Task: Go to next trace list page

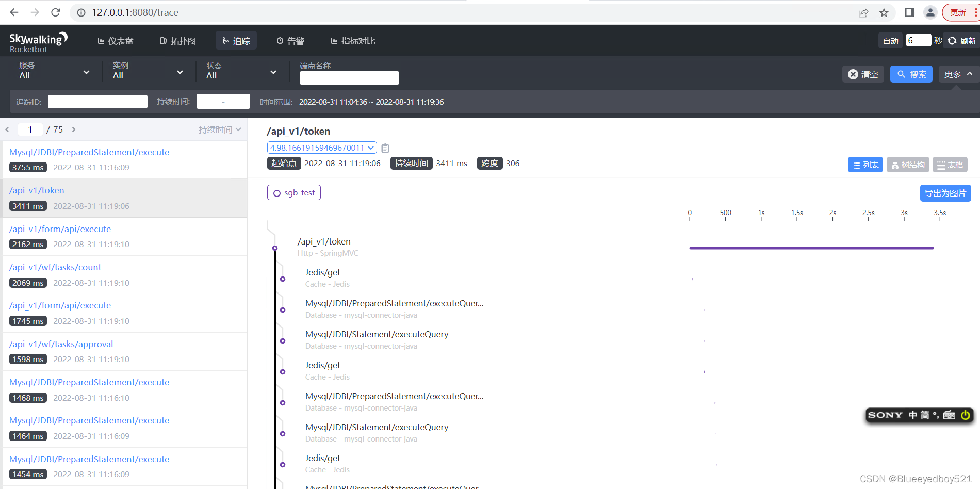Action: pyautogui.click(x=74, y=129)
